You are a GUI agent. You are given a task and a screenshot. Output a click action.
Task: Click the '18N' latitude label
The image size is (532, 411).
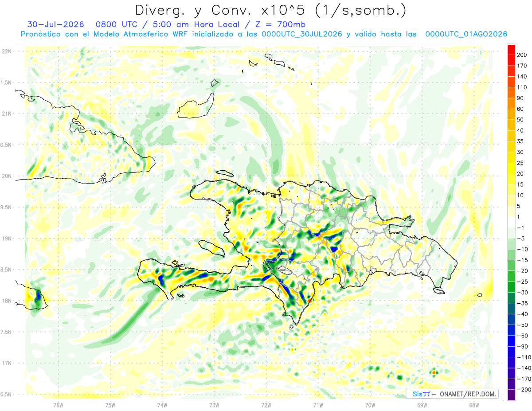coord(7,301)
